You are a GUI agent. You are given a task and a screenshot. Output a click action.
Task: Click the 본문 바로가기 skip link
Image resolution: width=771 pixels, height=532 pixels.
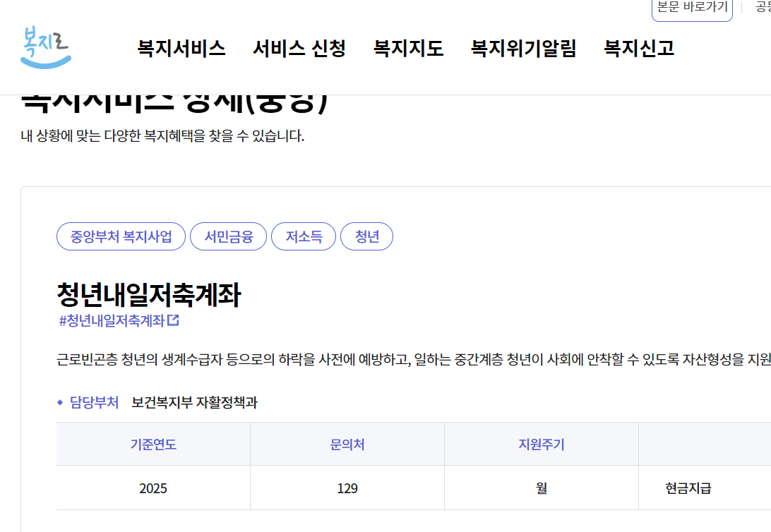[692, 8]
